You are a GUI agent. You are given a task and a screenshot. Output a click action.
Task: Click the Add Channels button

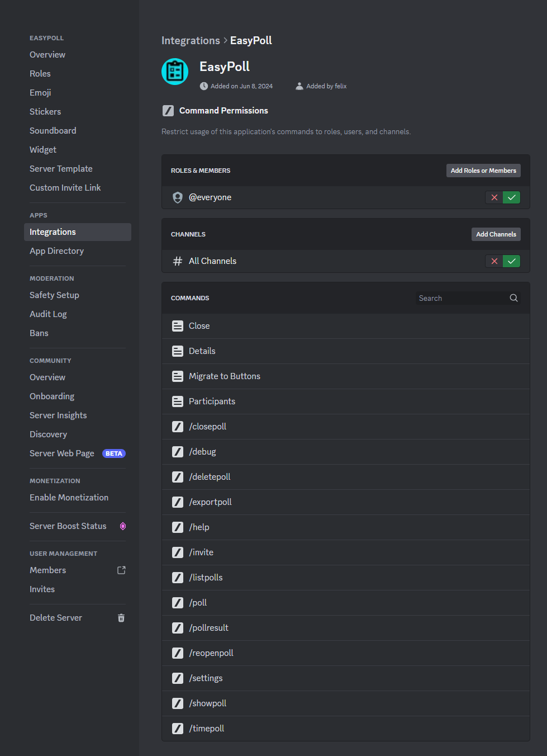click(496, 234)
